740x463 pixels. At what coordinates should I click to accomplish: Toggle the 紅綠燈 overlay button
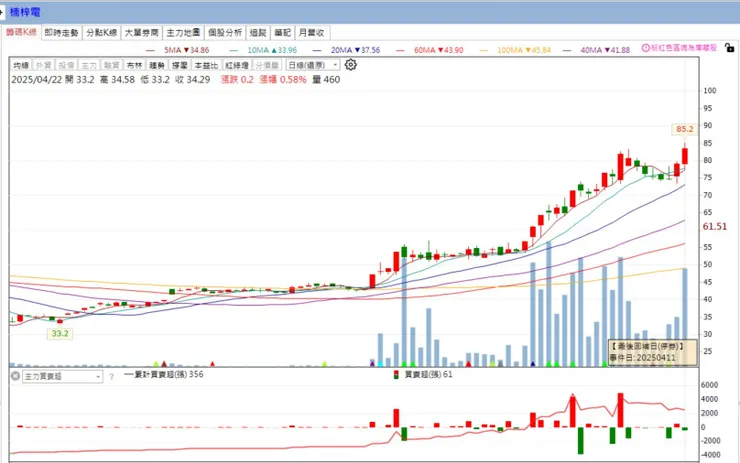(237, 65)
